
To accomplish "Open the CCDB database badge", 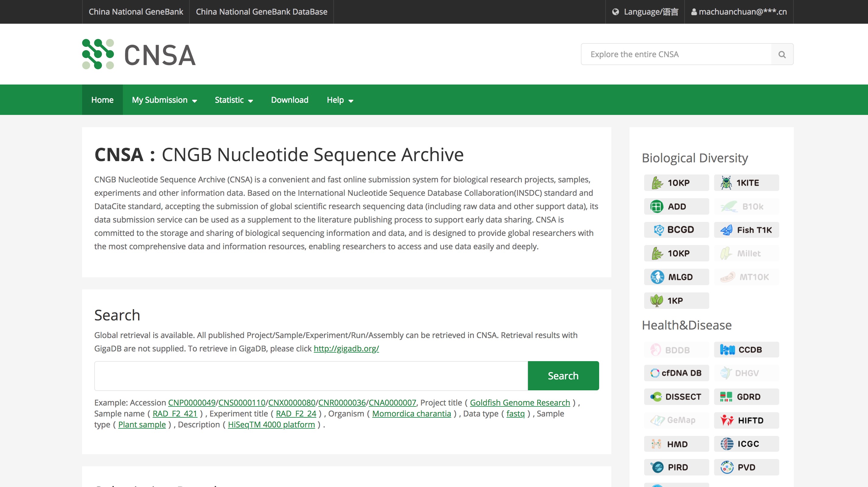I will [746, 350].
